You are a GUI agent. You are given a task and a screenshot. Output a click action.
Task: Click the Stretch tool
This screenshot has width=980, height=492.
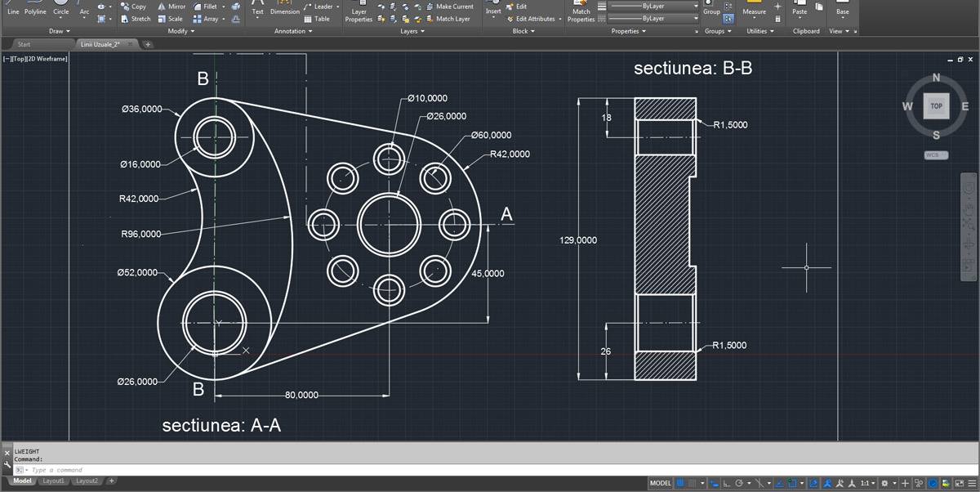coord(135,19)
